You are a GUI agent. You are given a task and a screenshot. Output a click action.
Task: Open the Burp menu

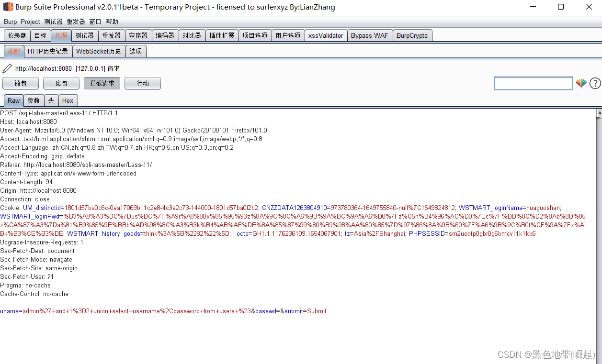click(x=10, y=22)
